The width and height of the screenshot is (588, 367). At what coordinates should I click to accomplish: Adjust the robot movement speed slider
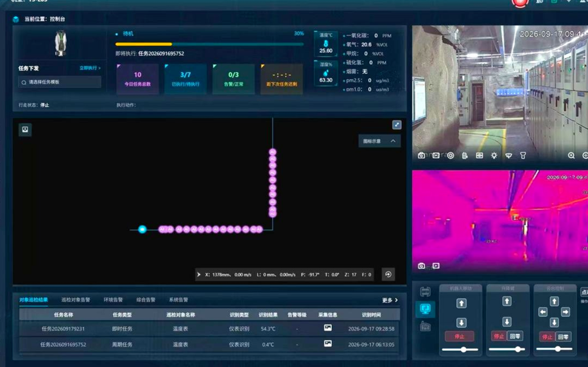coord(460,350)
